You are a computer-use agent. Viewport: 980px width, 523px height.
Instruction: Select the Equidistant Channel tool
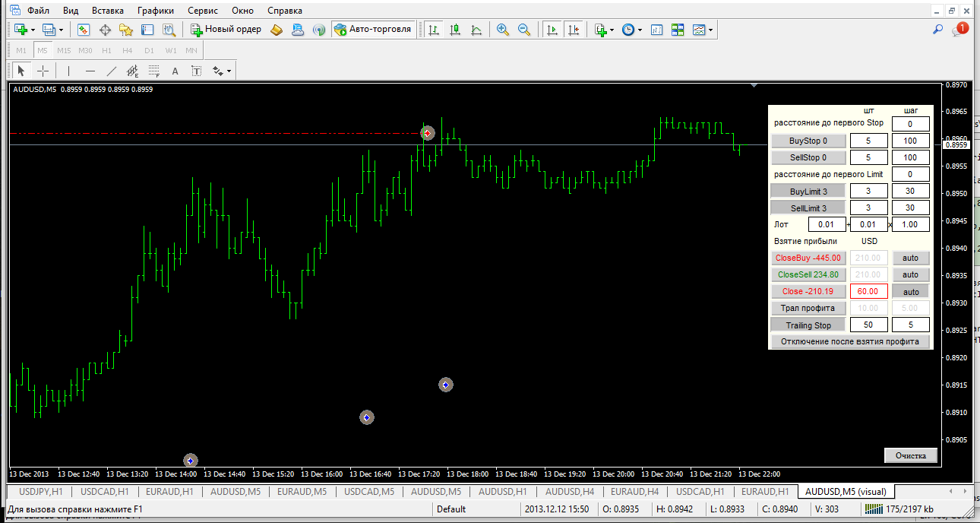point(133,71)
